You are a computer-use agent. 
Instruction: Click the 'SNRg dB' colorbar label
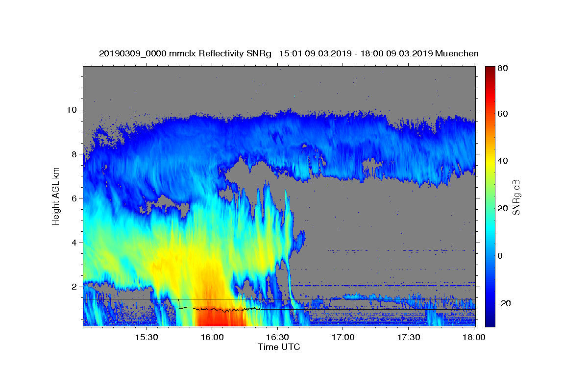click(x=515, y=196)
